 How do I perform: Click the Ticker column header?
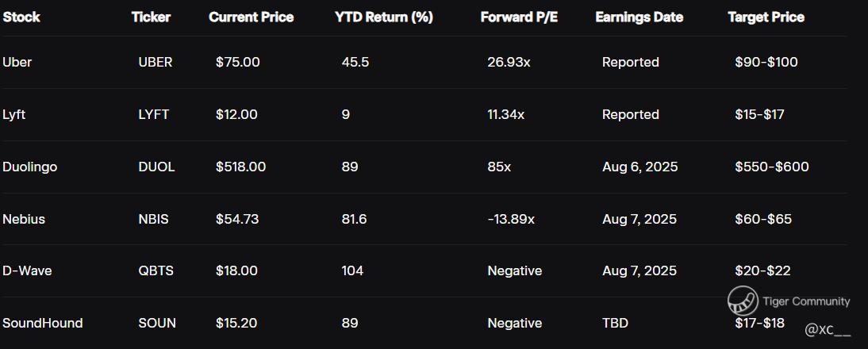pyautogui.click(x=151, y=17)
